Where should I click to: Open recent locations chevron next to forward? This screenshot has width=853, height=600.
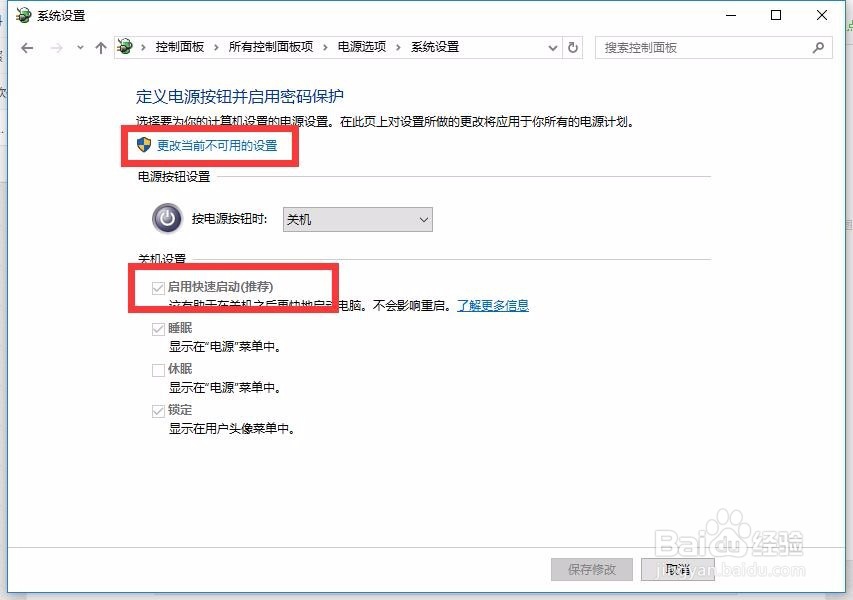click(x=80, y=48)
